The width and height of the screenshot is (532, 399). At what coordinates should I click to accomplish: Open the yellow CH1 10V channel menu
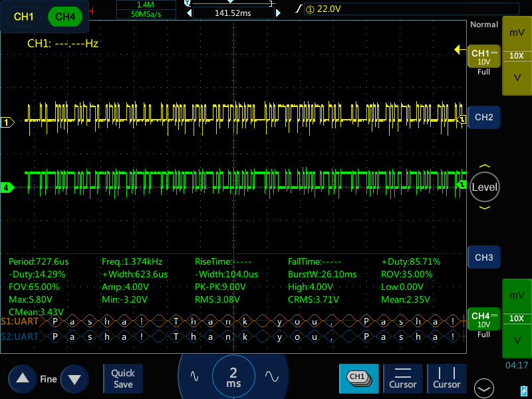tap(483, 57)
